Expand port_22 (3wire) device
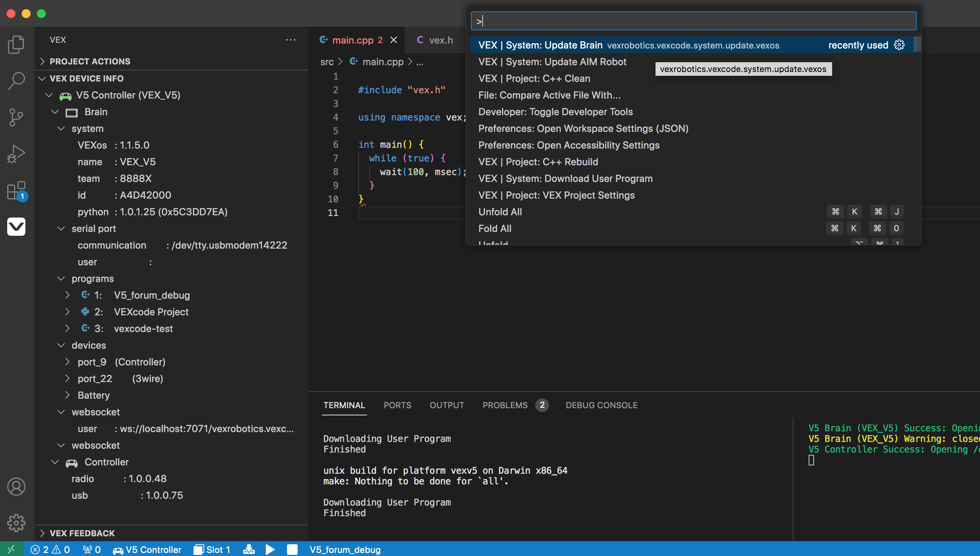The image size is (980, 556). 67,378
